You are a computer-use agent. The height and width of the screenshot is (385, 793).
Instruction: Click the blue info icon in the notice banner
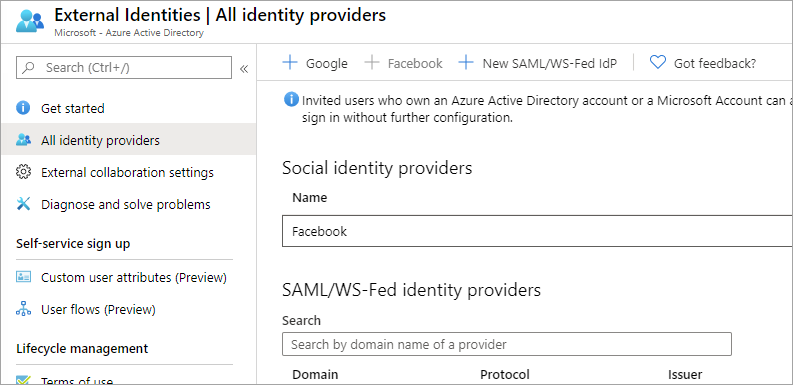tap(291, 100)
